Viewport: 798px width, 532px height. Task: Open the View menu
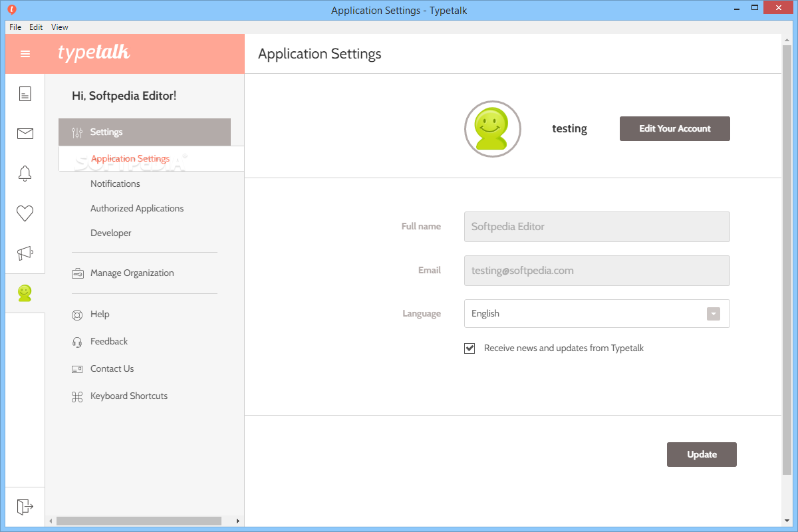60,27
